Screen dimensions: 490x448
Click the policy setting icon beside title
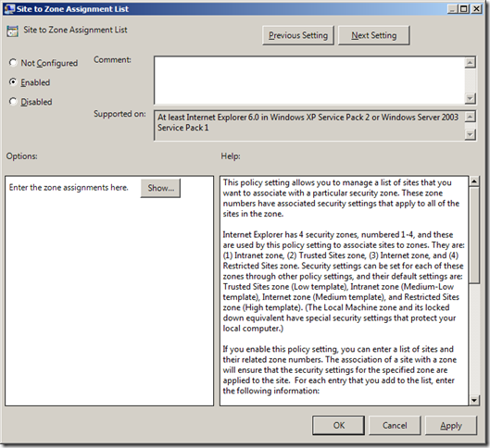(12, 31)
